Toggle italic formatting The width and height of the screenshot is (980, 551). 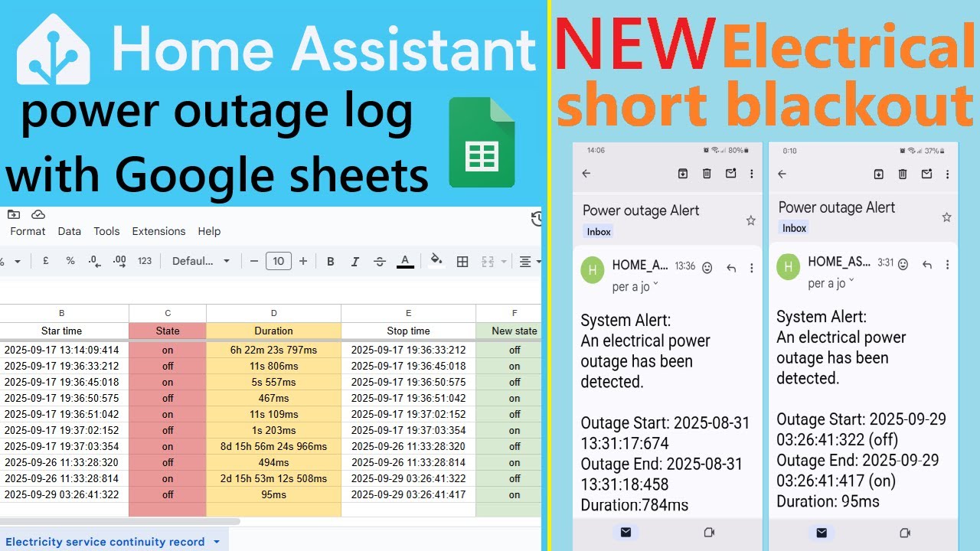coord(355,262)
